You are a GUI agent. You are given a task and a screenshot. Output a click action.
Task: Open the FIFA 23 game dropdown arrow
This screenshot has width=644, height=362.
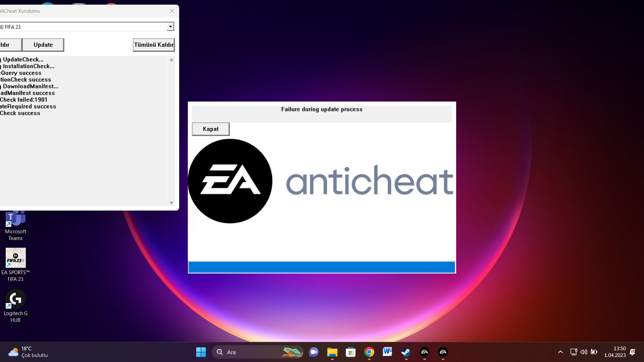pyautogui.click(x=170, y=26)
